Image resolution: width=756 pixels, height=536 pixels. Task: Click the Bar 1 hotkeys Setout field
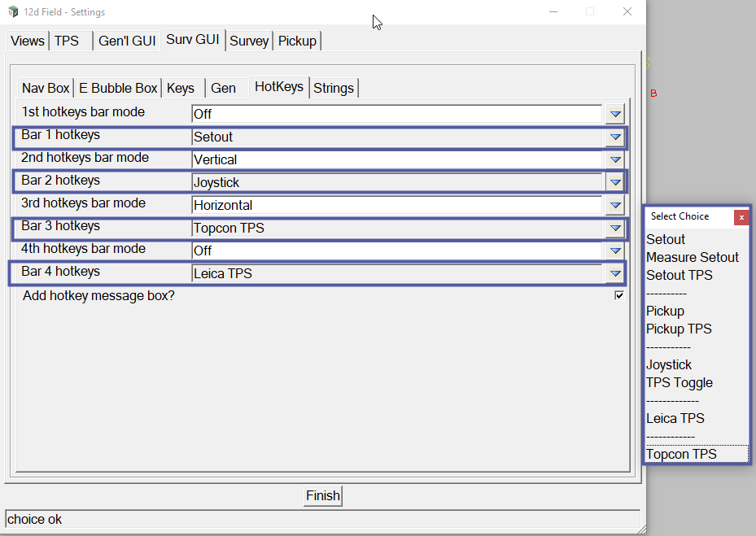coord(397,137)
